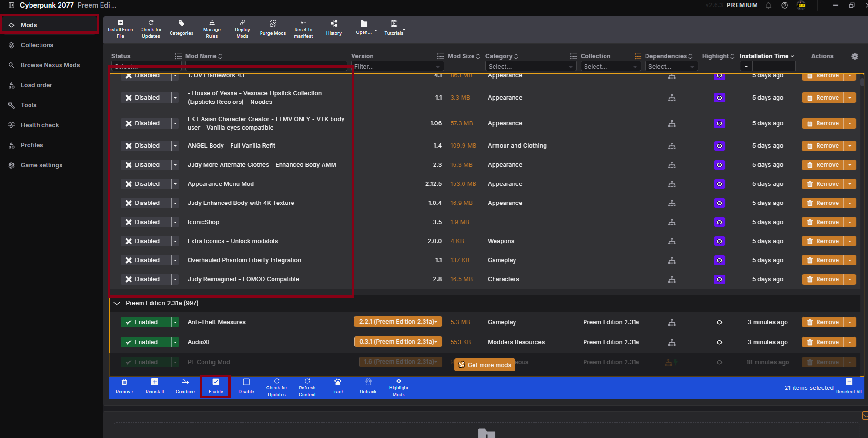The height and width of the screenshot is (438, 868).
Task: Open table settings gear icon
Action: [x=855, y=56]
